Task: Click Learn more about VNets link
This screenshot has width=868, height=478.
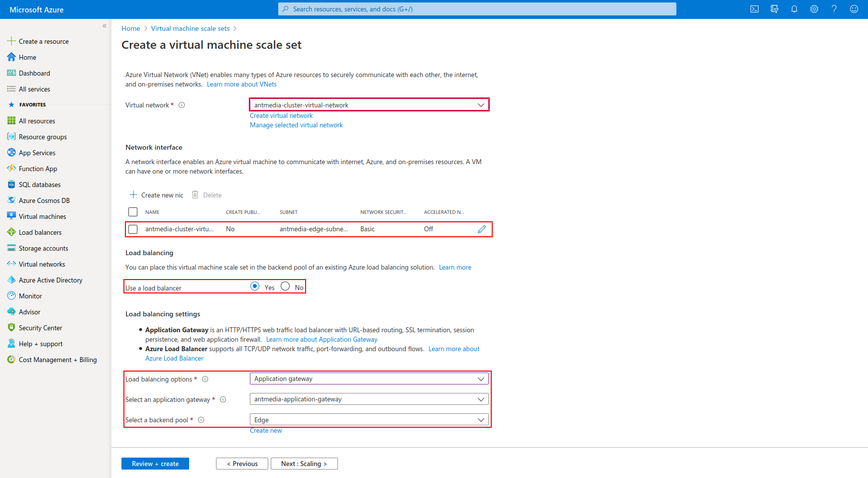Action: coord(242,85)
